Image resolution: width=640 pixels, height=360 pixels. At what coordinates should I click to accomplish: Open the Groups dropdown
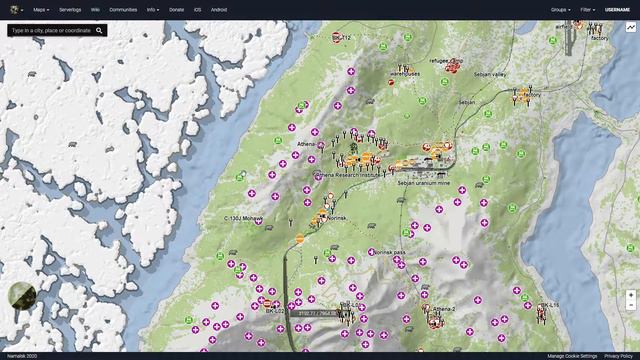[560, 10]
